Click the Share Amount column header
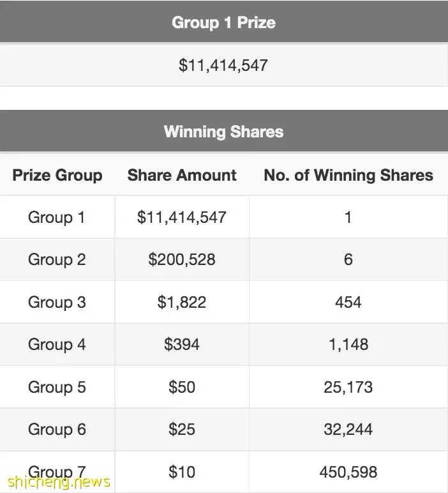Viewport: 448px width, 493px height. pyautogui.click(x=182, y=175)
